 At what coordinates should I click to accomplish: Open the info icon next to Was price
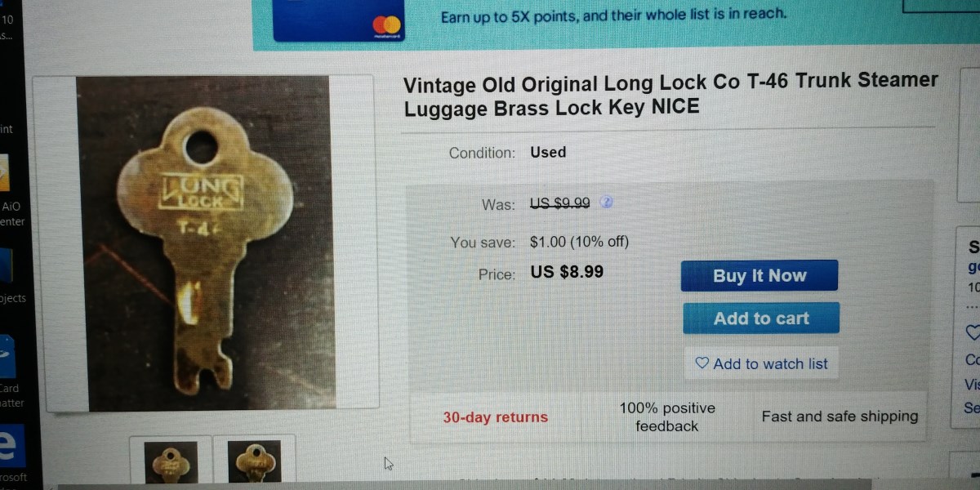coord(607,203)
